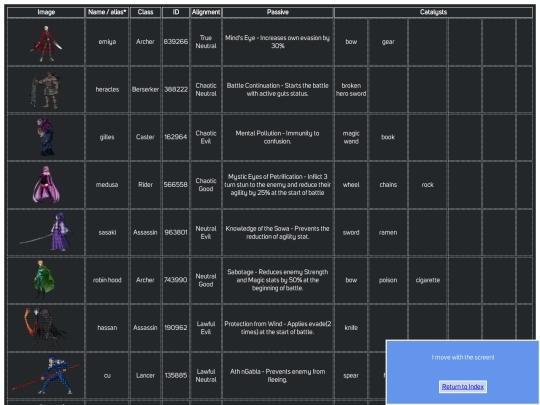Click the 'magic wand' catalyst cell
The height and width of the screenshot is (405, 540).
click(x=351, y=137)
